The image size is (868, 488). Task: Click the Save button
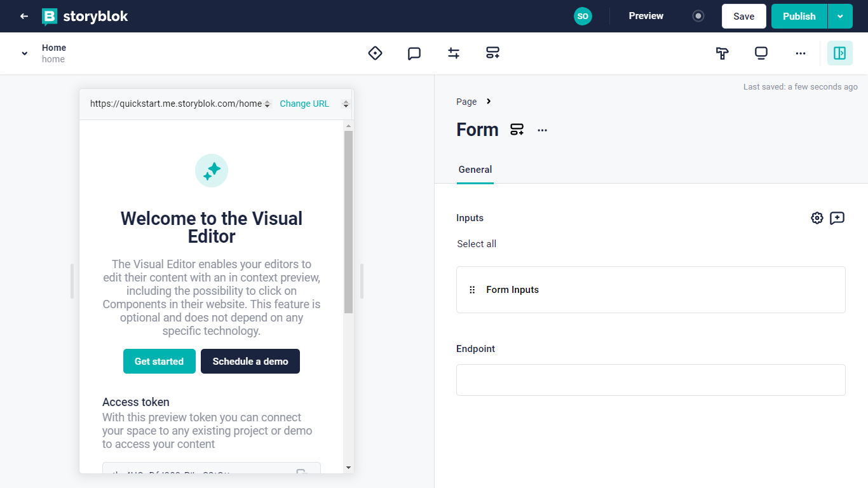[743, 17]
